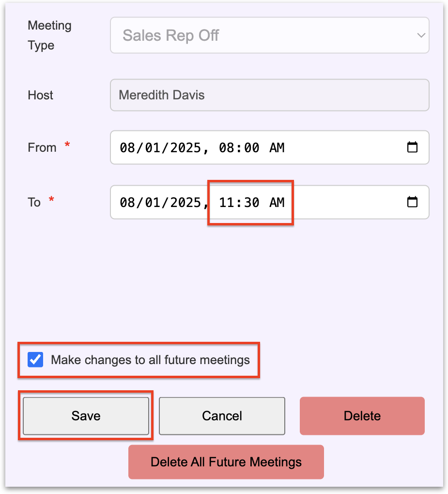
Task: Open the To field calendar picker icon
Action: pos(412,202)
